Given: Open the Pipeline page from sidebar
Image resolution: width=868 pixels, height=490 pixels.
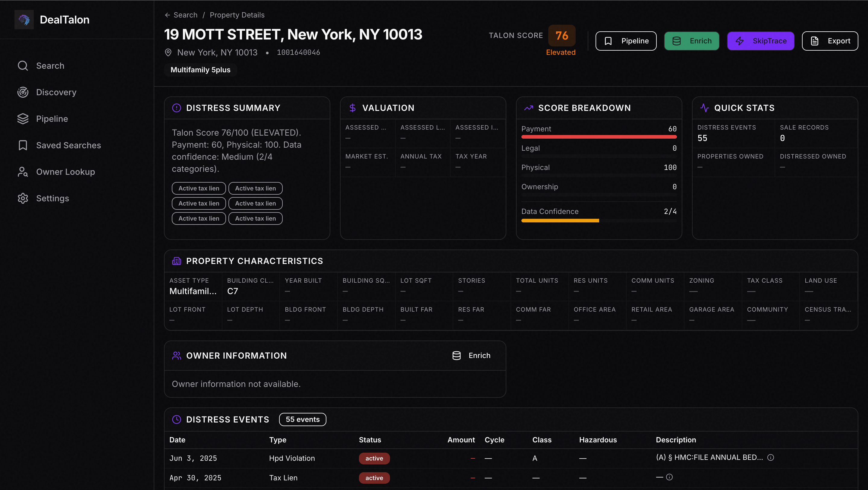Looking at the screenshot, I should tap(52, 119).
